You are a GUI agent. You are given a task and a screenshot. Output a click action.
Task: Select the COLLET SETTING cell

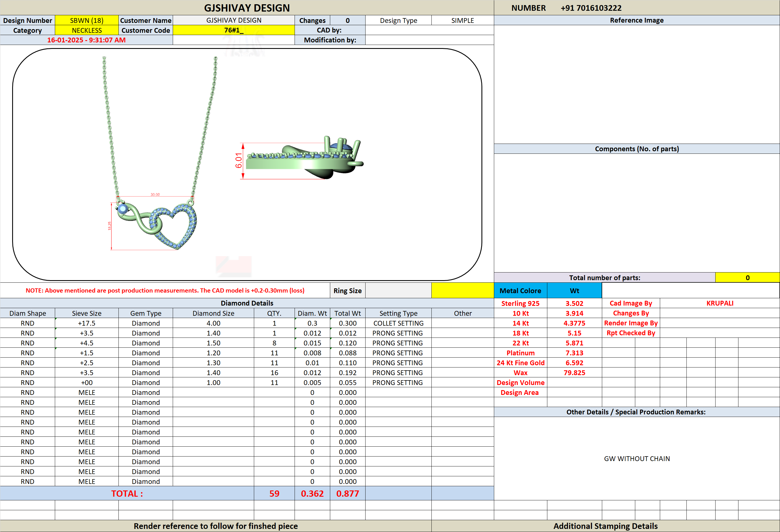[398, 323]
